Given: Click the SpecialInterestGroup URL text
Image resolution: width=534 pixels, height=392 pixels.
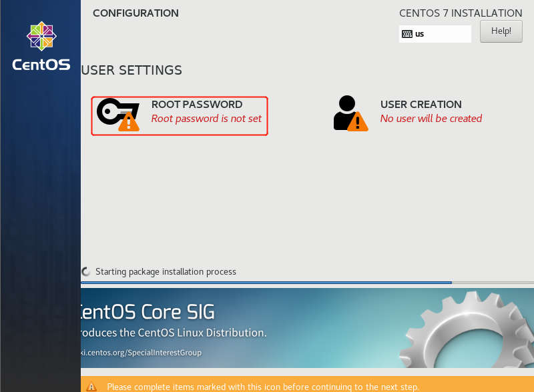Looking at the screenshot, I should click(x=141, y=353).
